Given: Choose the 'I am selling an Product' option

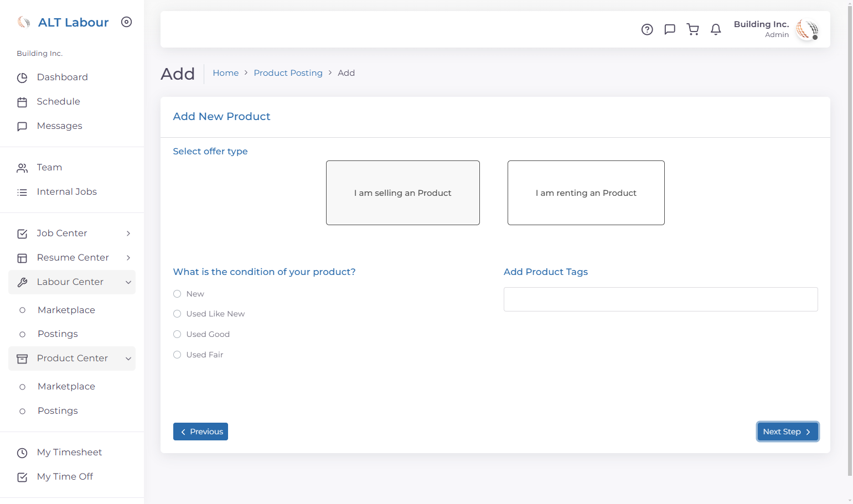Looking at the screenshot, I should (x=403, y=193).
